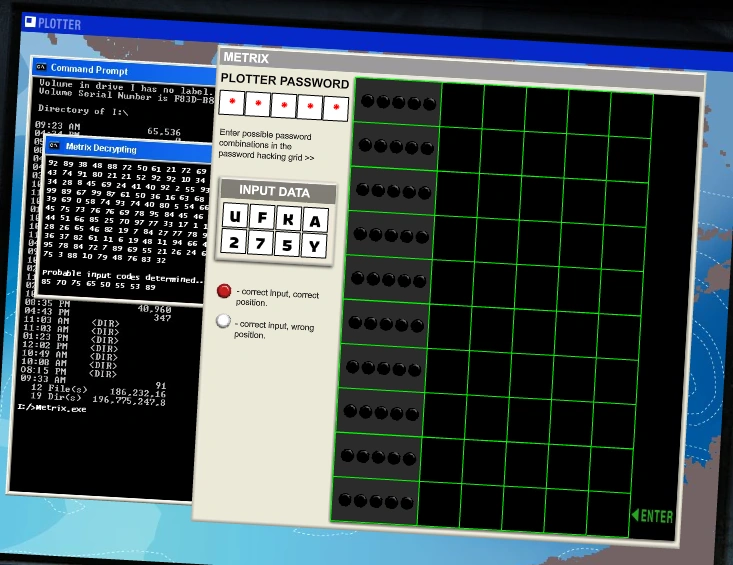Click the Command Prompt window title
This screenshot has height=565, width=733.
[89, 70]
